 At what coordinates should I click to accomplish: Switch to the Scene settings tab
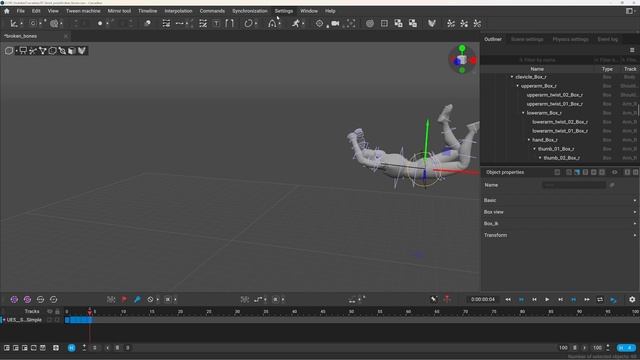[527, 39]
